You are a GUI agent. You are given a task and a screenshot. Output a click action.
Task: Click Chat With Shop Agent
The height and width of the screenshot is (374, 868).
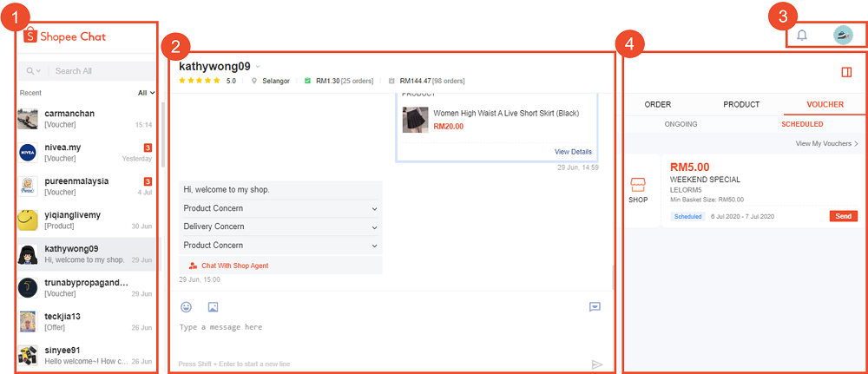[x=229, y=265]
